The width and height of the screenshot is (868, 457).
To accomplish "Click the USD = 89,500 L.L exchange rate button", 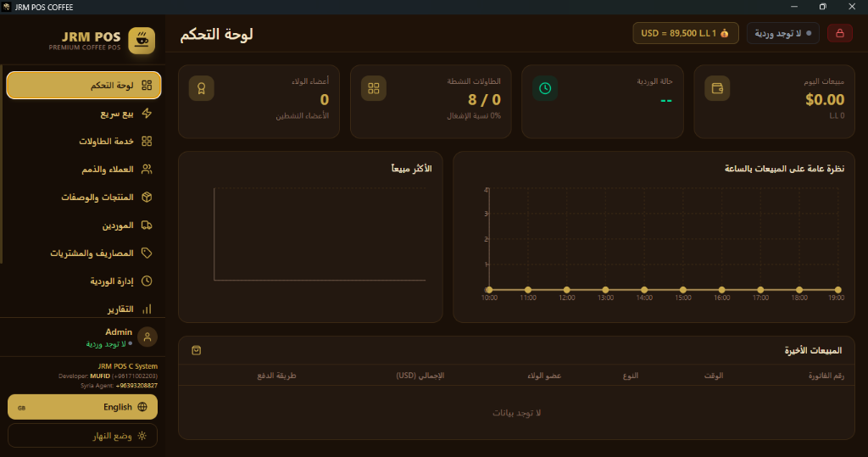I will pyautogui.click(x=685, y=33).
